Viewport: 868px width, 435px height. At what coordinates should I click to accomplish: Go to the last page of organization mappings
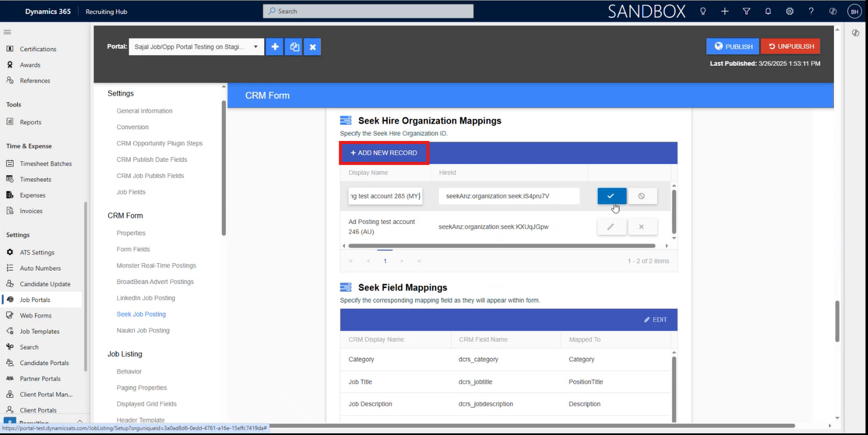[x=419, y=261]
